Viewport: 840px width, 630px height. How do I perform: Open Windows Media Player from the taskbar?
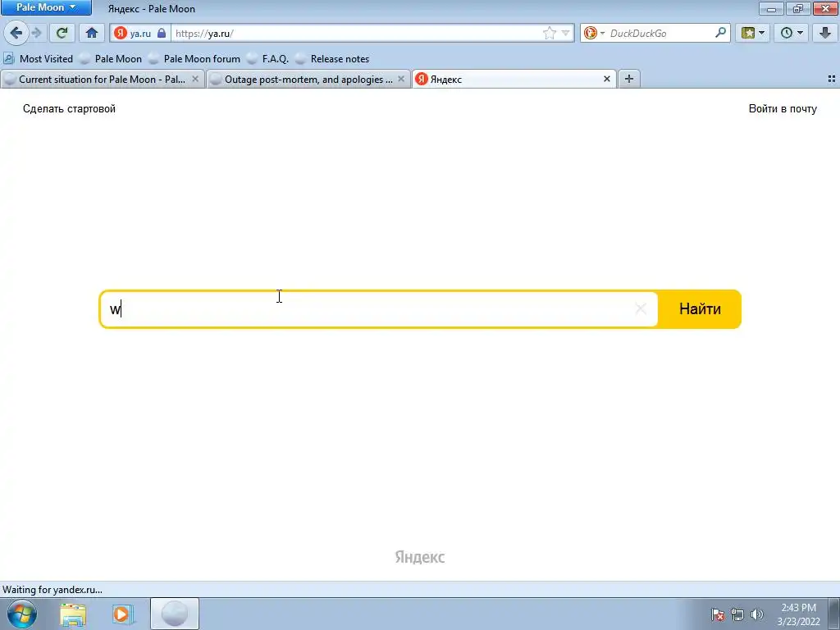click(x=121, y=614)
